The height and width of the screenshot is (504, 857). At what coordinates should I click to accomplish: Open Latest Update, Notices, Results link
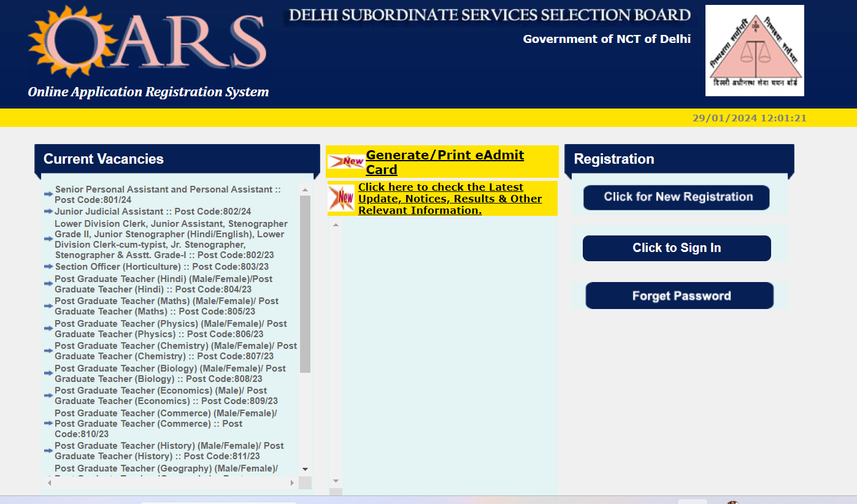(450, 199)
